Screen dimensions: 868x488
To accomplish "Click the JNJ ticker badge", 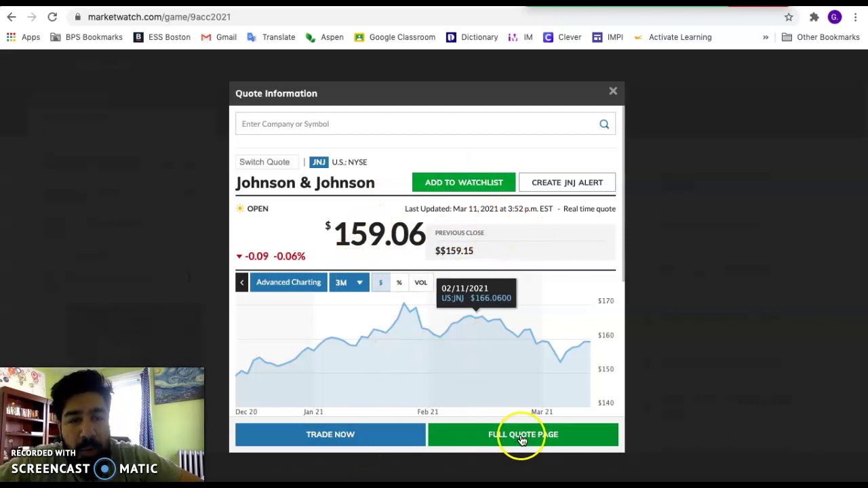I will coord(319,162).
